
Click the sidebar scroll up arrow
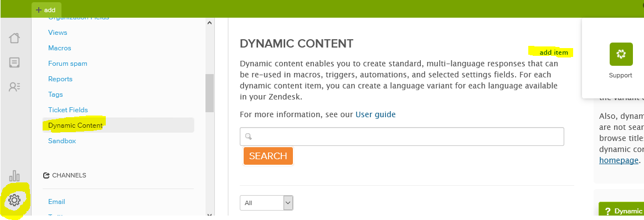click(210, 23)
